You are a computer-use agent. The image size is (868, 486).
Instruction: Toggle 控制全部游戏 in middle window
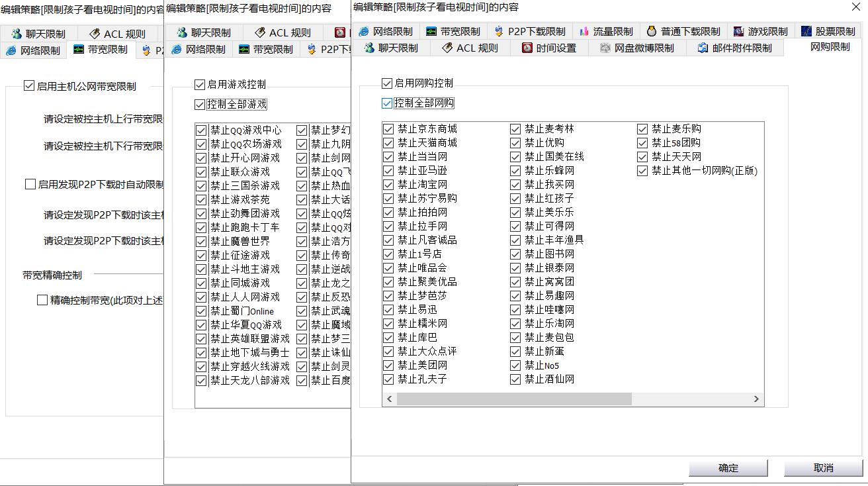click(x=200, y=105)
